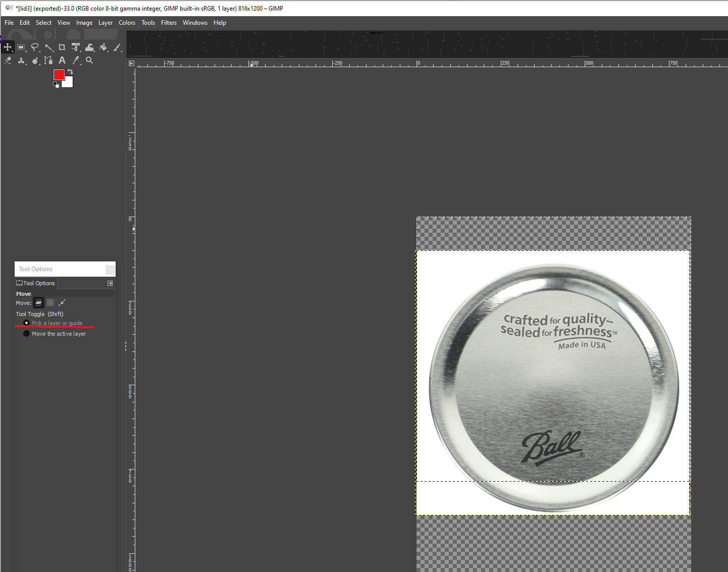The image size is (728, 572).
Task: Open the Layer menu
Action: [106, 23]
